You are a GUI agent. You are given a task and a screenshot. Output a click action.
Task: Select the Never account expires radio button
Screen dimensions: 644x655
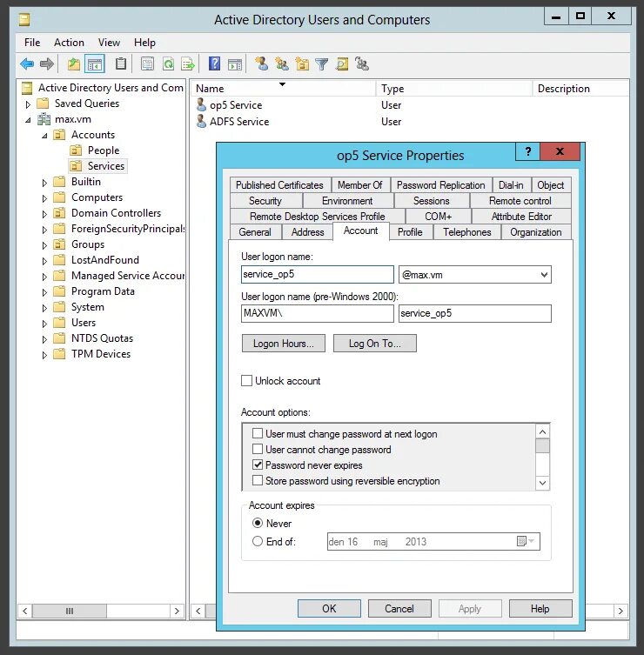(x=258, y=523)
